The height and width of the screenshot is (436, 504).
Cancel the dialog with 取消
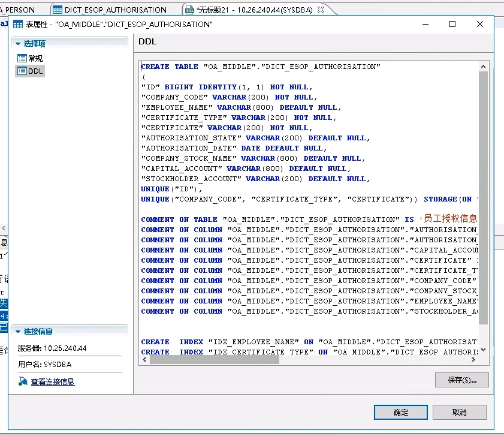(459, 413)
